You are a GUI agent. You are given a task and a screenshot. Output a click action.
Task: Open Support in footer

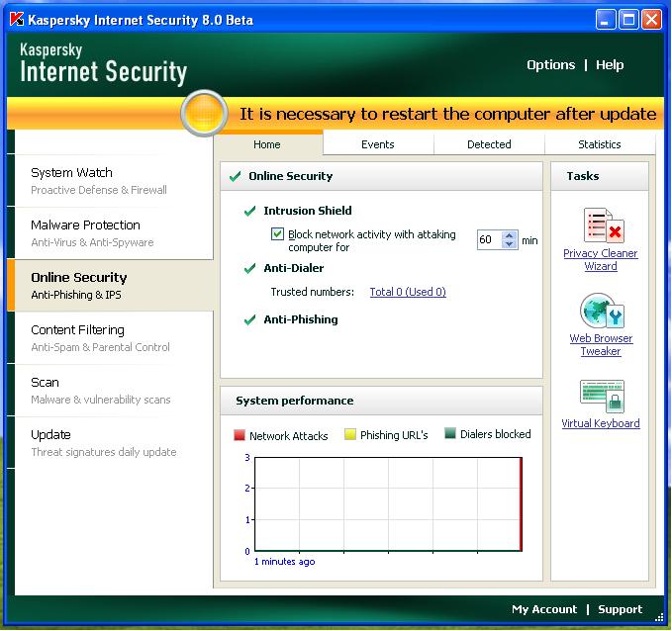[x=620, y=609]
